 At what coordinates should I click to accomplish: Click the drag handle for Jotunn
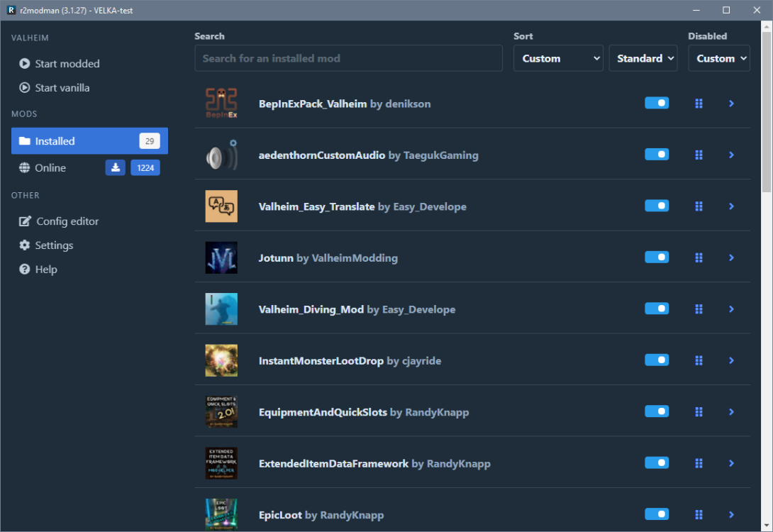tap(699, 257)
